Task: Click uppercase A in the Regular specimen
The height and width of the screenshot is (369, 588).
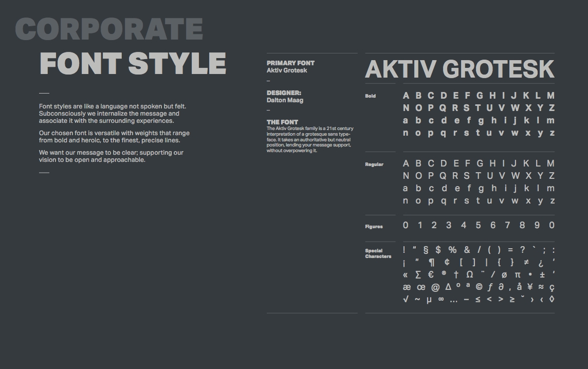Action: pos(406,163)
